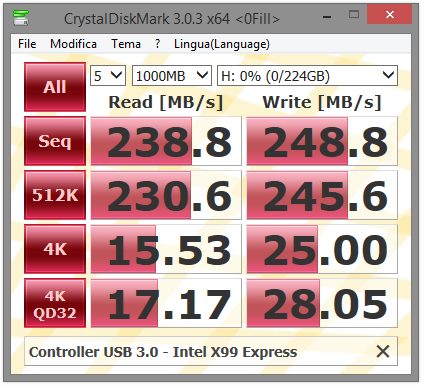Open the test count dropdown showing 5
Viewport: 424px width, 388px height.
(x=108, y=76)
